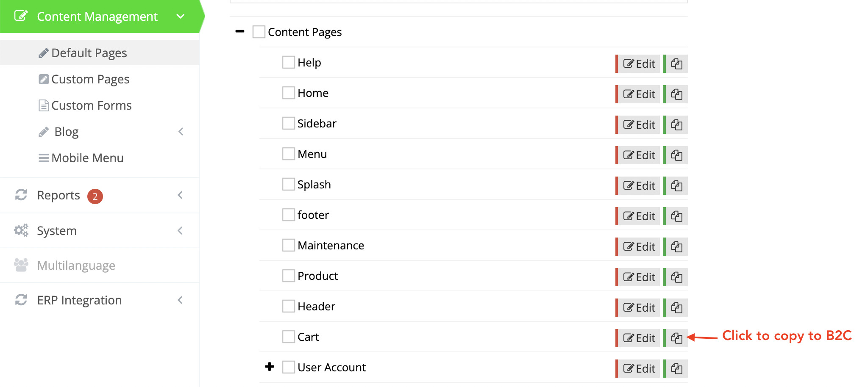
Task: Select the Default Pages pencil icon
Action: point(43,53)
